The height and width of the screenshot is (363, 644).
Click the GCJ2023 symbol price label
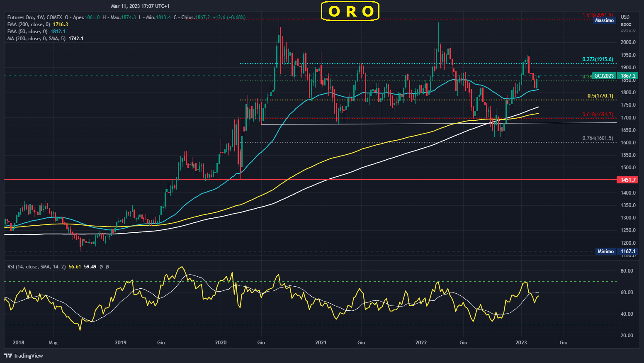tap(604, 76)
